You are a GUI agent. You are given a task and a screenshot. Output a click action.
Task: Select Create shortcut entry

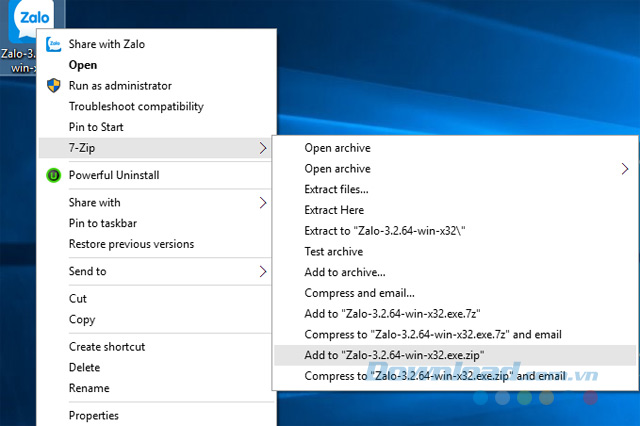[107, 347]
